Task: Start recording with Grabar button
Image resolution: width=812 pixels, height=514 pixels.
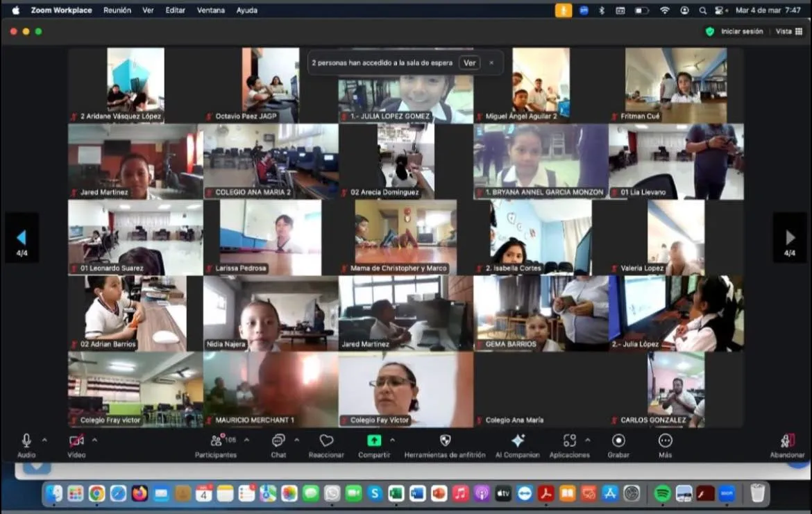Action: pos(618,441)
